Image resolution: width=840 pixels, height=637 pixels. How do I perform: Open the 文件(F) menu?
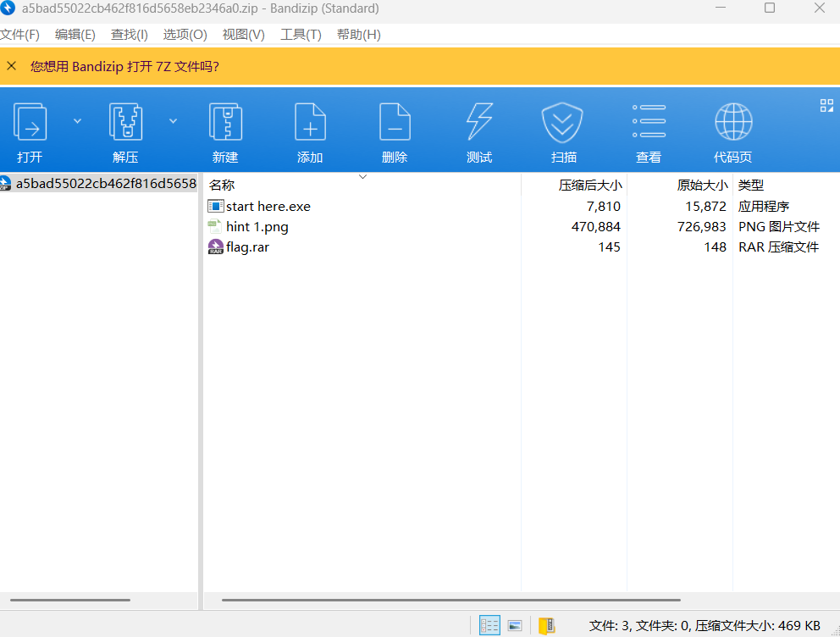pos(19,35)
